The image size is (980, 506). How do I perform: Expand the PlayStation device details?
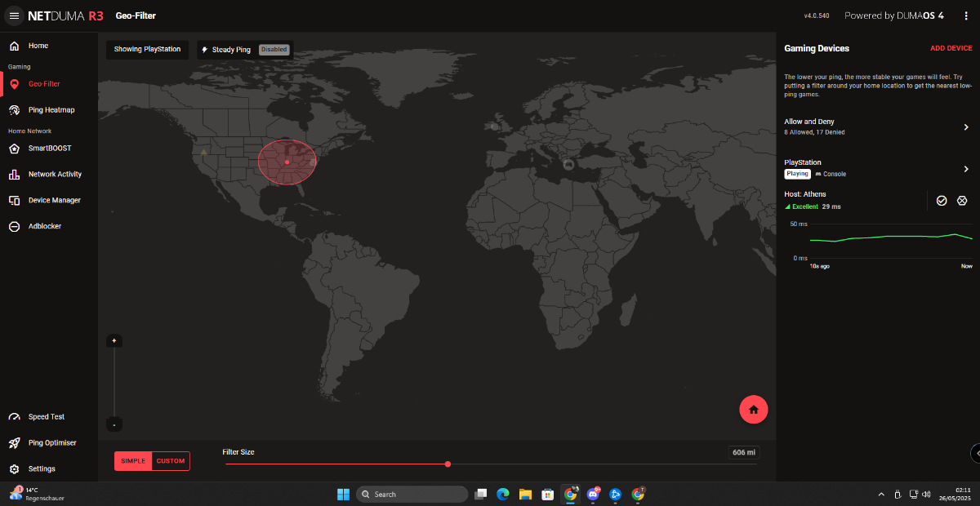pos(877,169)
